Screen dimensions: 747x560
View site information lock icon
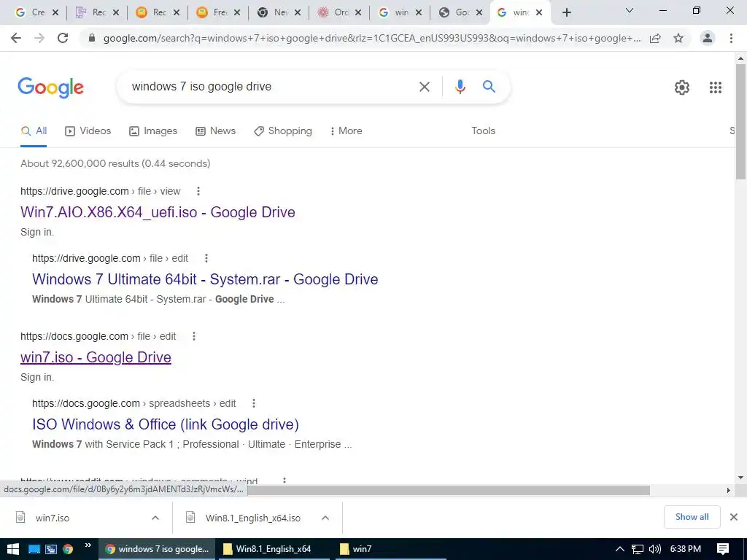click(x=92, y=38)
